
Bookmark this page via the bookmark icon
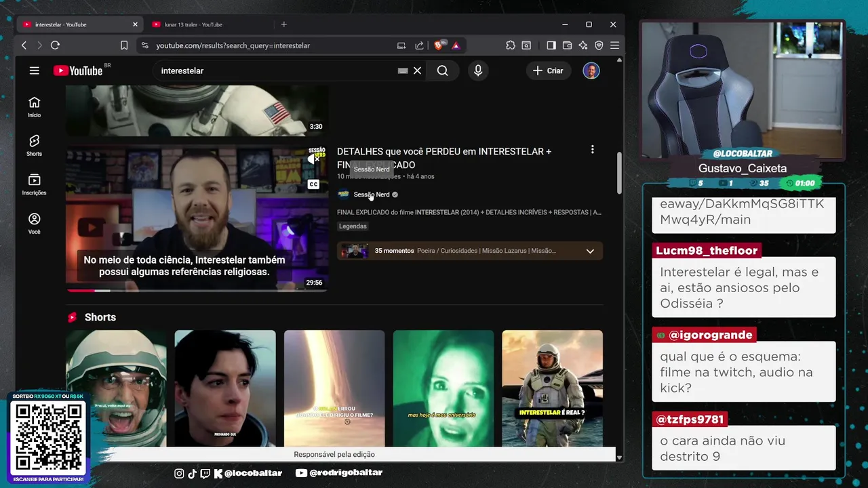coord(124,45)
